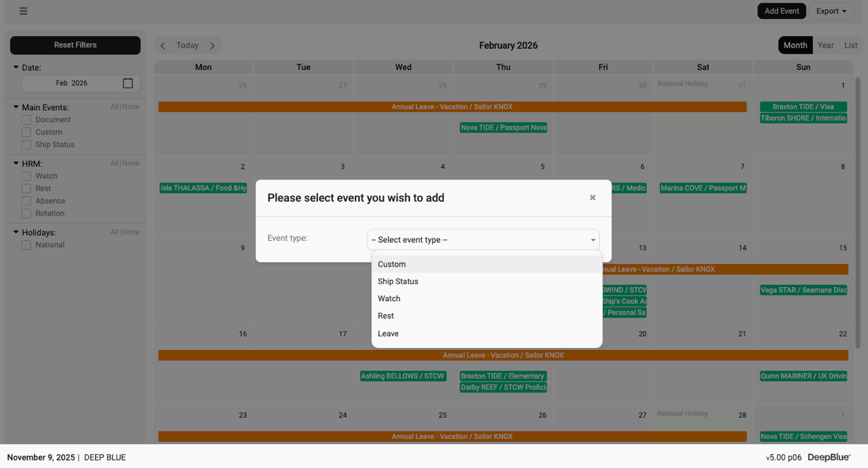Screen dimensions: 868x468
Task: Jump to Today in calendar
Action: tap(187, 45)
